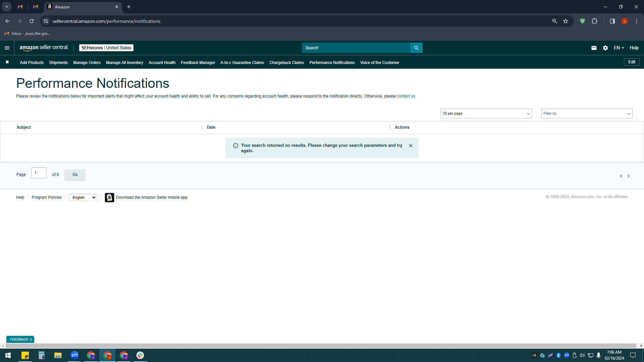Close the Amazon browser tab
The width and height of the screenshot is (644, 362).
117,7
